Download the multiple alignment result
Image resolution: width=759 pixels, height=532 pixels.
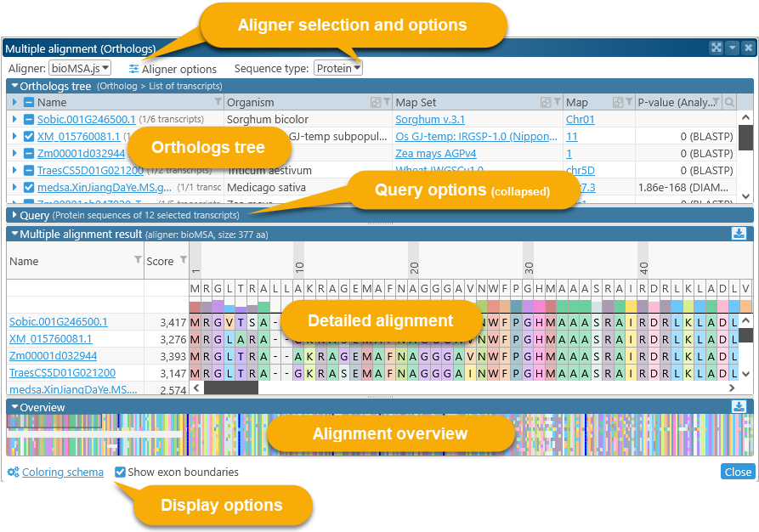click(739, 234)
